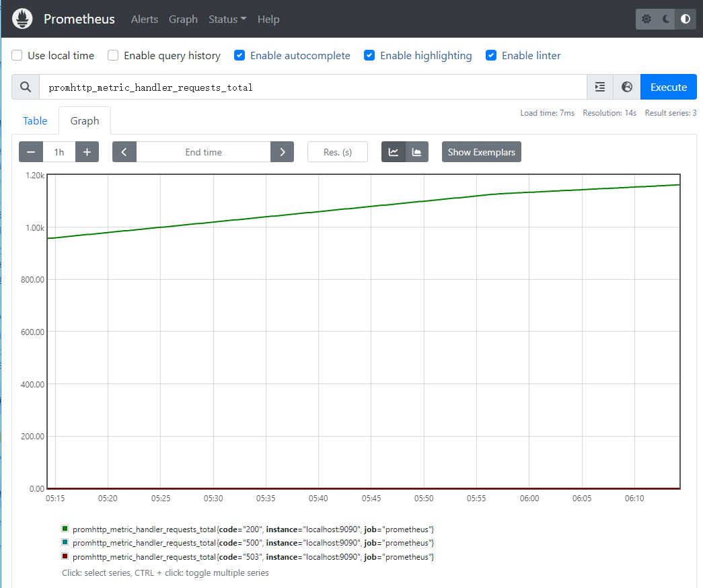Open the Help link

coord(268,20)
